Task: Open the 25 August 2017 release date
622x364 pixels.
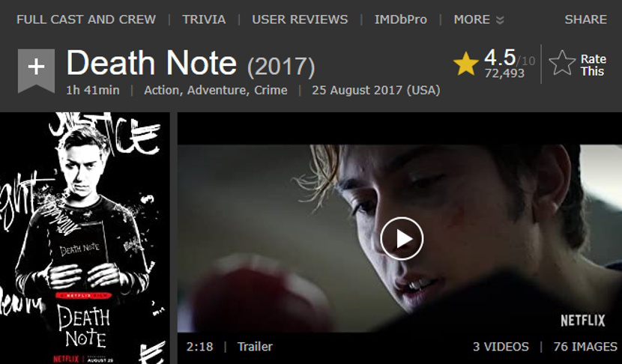Action: click(x=375, y=91)
